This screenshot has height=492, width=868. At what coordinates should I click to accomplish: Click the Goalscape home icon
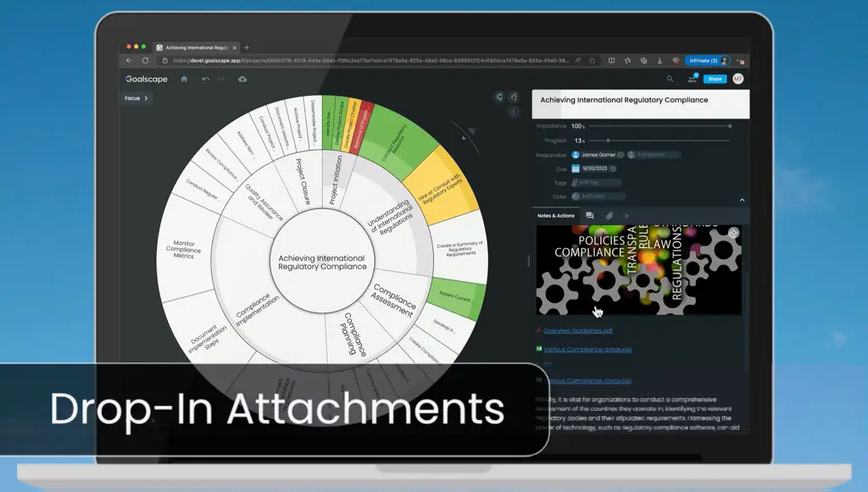[x=184, y=79]
